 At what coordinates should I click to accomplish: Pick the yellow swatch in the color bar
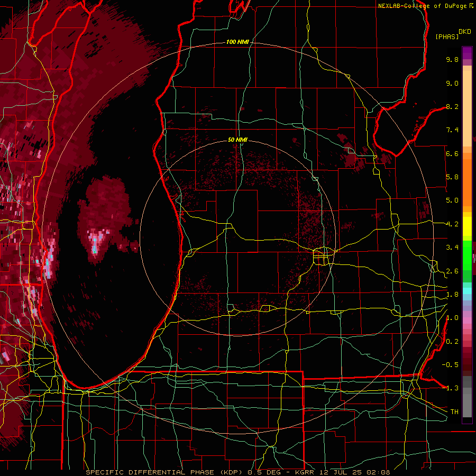click(467, 226)
